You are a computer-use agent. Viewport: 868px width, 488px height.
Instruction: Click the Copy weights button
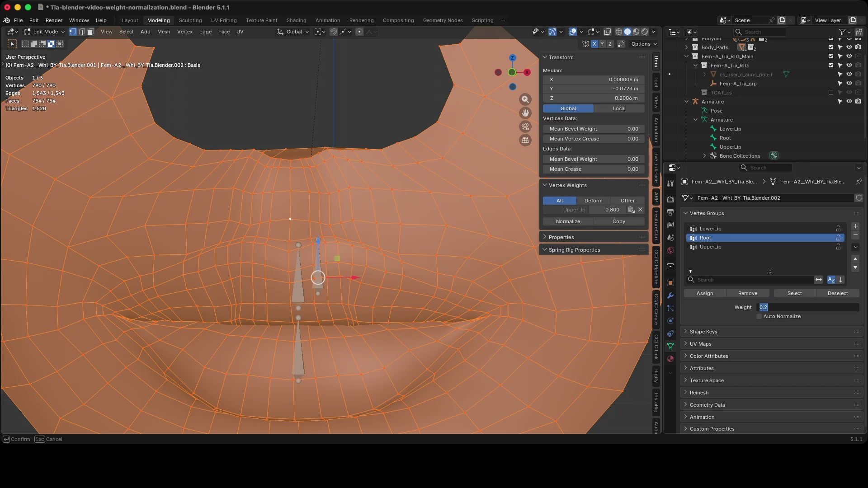[x=619, y=221]
